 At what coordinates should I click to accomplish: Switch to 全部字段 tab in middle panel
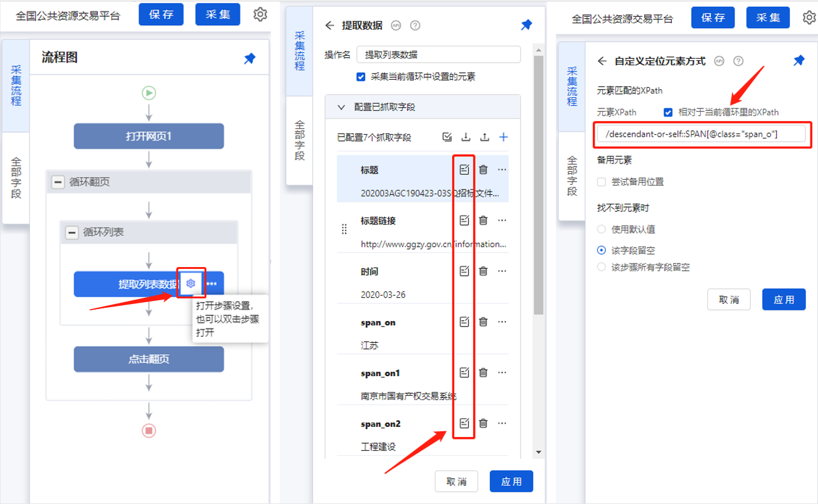point(299,140)
